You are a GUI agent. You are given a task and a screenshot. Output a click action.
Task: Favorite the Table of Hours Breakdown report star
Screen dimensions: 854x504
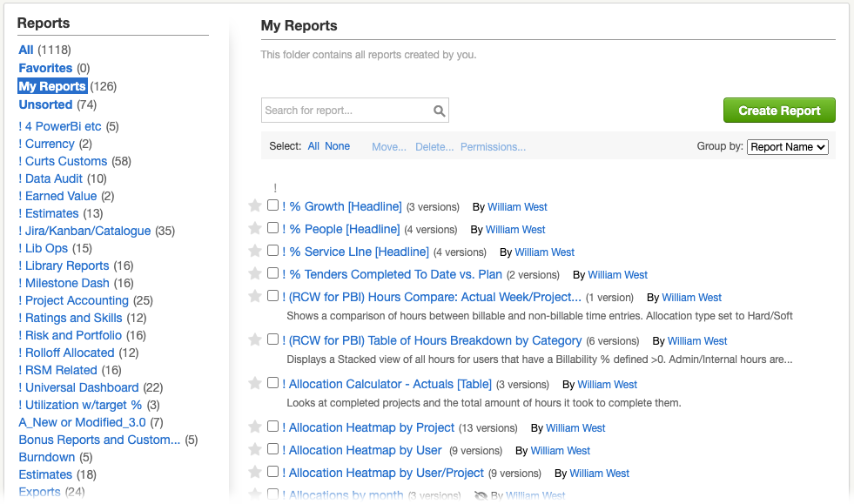coord(255,340)
